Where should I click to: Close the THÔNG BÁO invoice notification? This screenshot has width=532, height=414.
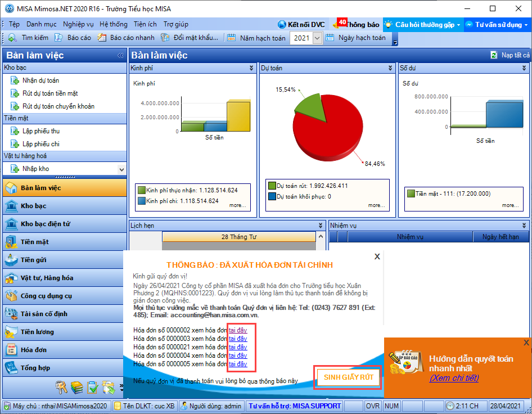[x=377, y=256]
